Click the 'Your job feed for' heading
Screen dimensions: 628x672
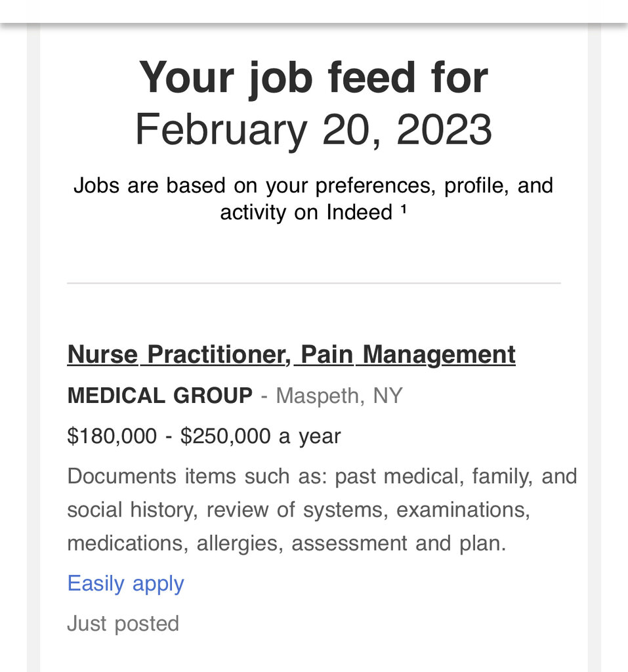[314, 77]
